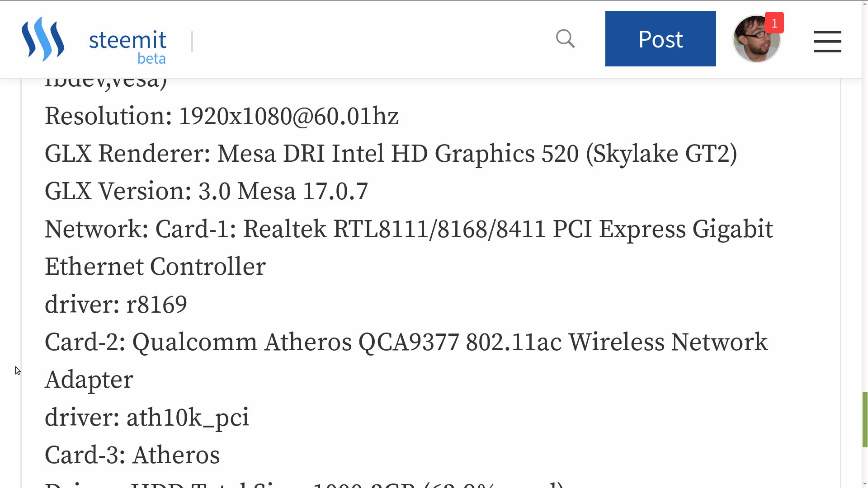The image size is (868, 488).
Task: Click the Resolution 1920x1080 text line
Action: click(222, 116)
